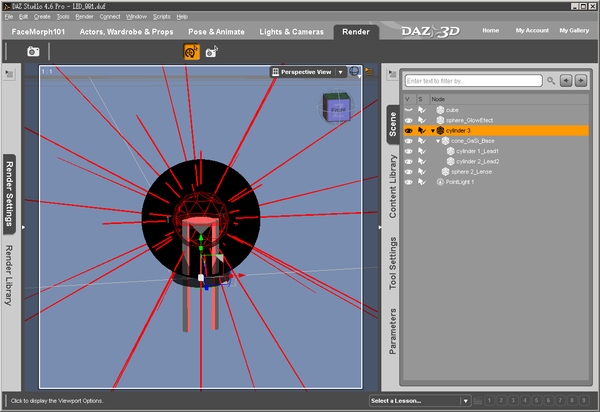Switch to the Pose & Animate tab

pos(216,32)
